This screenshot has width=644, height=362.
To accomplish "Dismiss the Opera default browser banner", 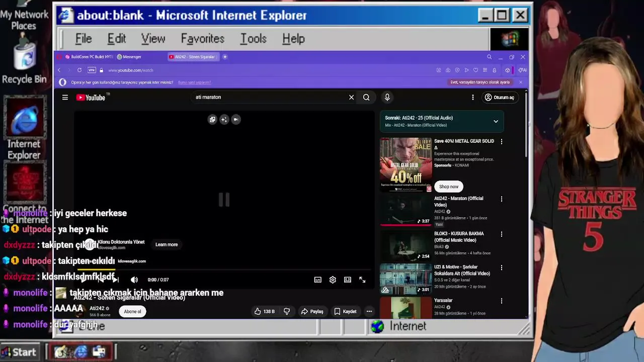I will pyautogui.click(x=520, y=82).
